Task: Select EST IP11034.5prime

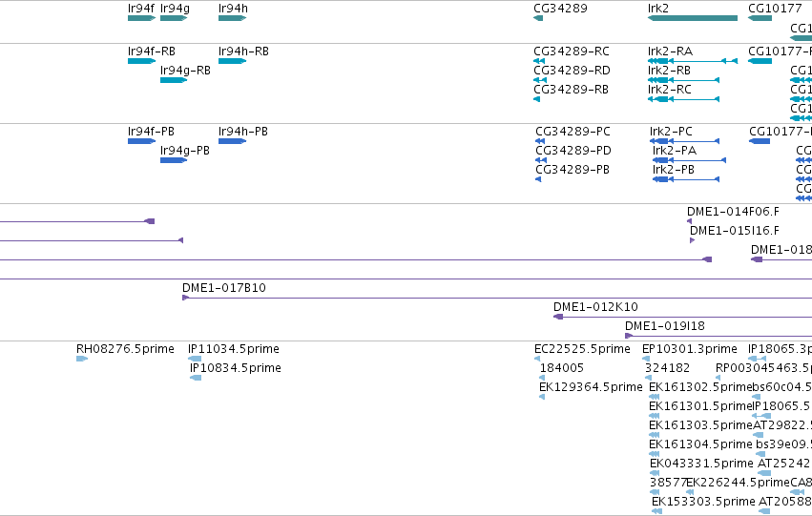Action: [195, 359]
